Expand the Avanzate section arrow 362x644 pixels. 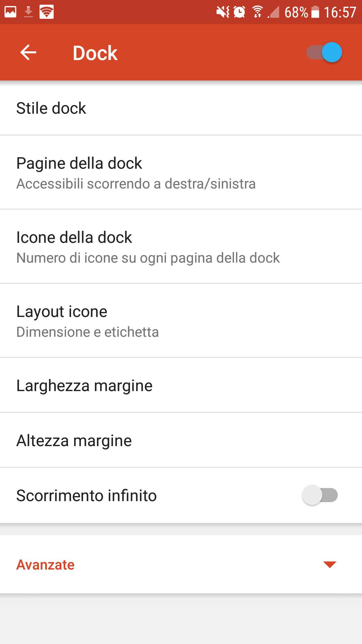330,565
